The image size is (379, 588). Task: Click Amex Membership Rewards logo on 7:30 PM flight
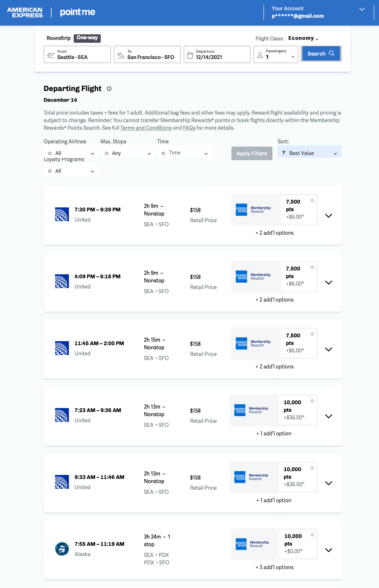point(253,210)
